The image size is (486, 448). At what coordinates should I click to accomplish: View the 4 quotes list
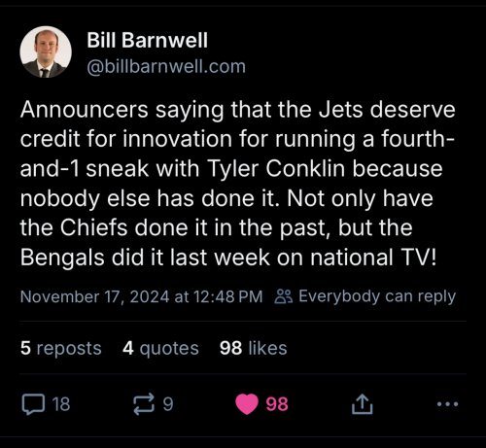pyautogui.click(x=160, y=349)
